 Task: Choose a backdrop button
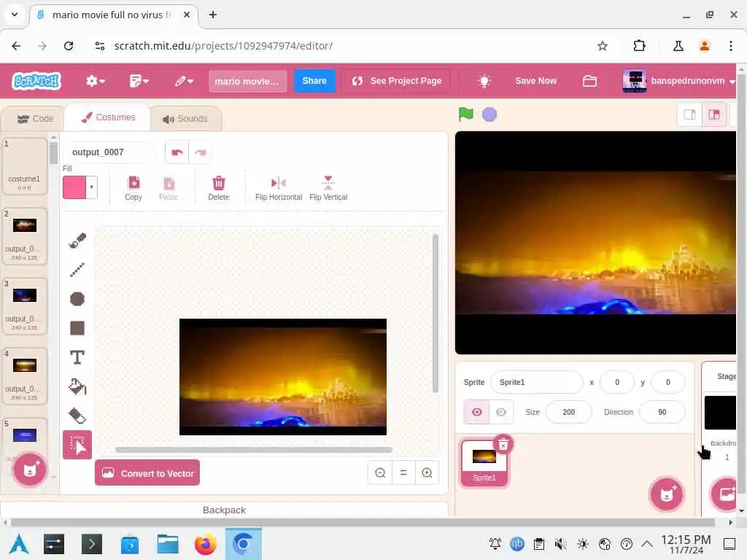click(727, 494)
